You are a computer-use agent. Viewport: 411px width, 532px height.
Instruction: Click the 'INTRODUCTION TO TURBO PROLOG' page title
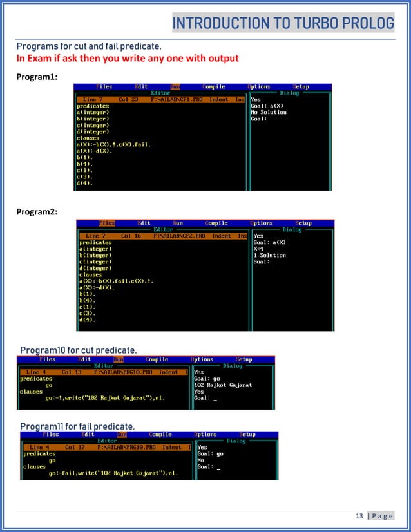[283, 23]
